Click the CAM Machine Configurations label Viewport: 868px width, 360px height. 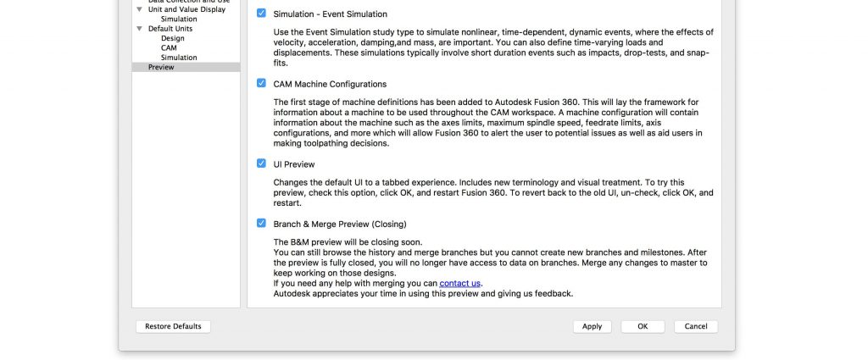[x=330, y=85]
